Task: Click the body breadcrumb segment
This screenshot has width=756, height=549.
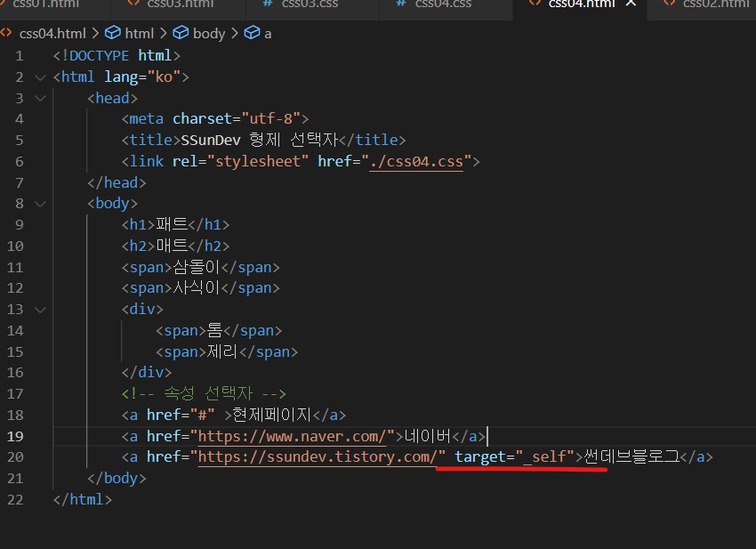Action: pyautogui.click(x=209, y=34)
